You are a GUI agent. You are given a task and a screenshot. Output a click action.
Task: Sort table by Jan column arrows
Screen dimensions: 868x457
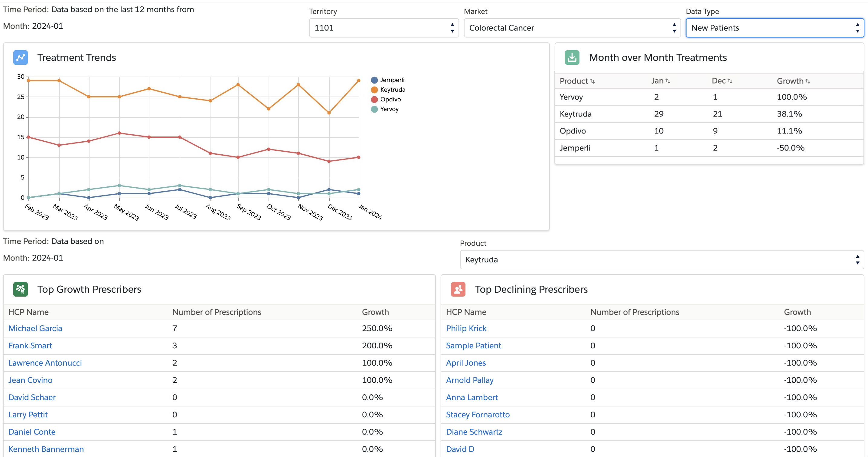pos(667,81)
